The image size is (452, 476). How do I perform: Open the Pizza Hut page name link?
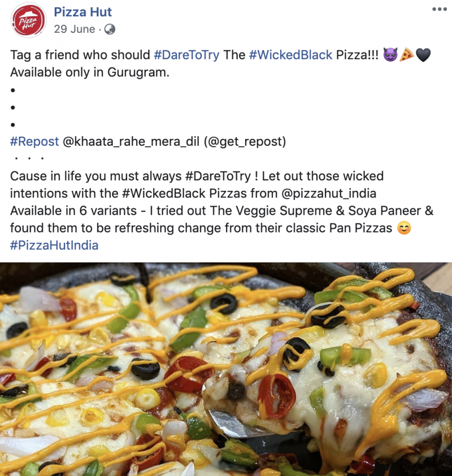(82, 12)
